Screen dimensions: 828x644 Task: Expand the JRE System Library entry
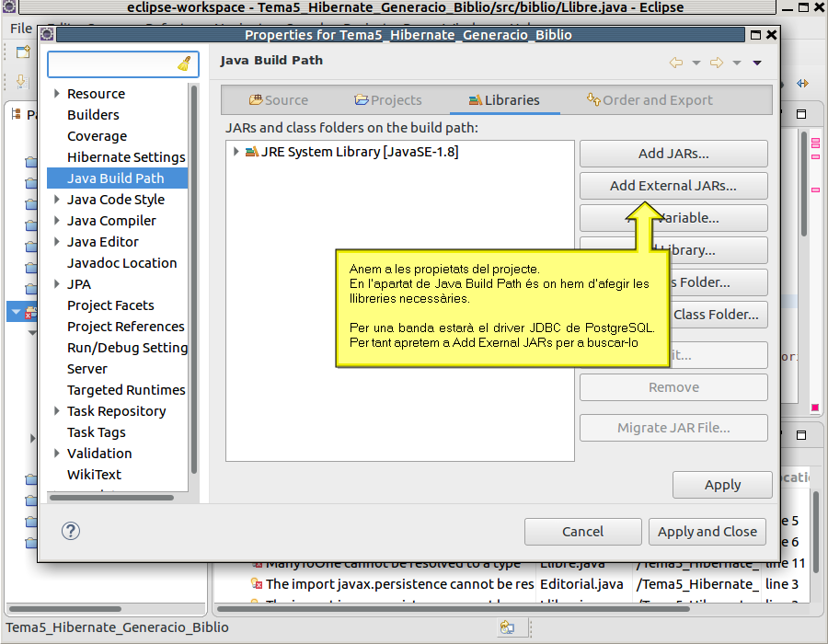(x=236, y=152)
